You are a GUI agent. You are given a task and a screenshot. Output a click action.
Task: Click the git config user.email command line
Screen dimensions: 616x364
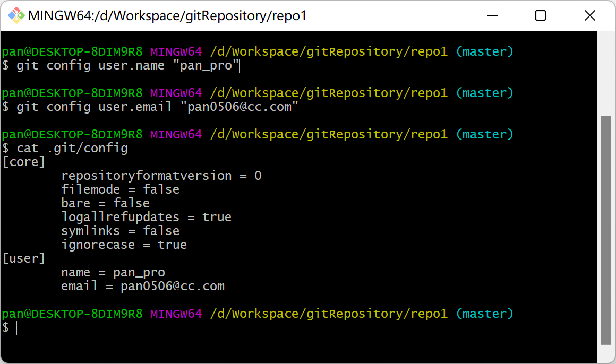click(x=158, y=107)
